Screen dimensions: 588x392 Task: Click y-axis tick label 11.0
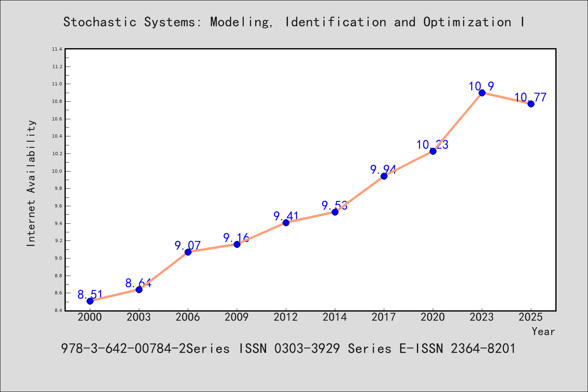pos(57,84)
